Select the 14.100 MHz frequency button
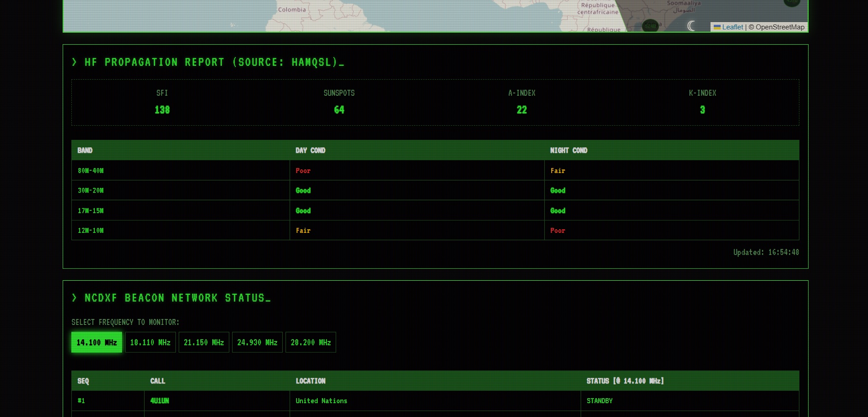Viewport: 868px width, 417px height. click(x=97, y=342)
